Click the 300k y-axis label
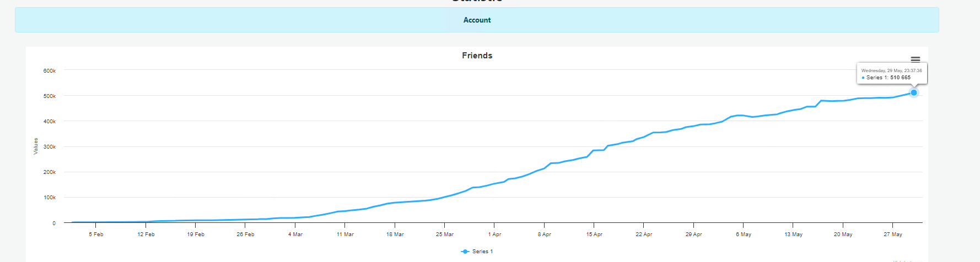 (50, 147)
